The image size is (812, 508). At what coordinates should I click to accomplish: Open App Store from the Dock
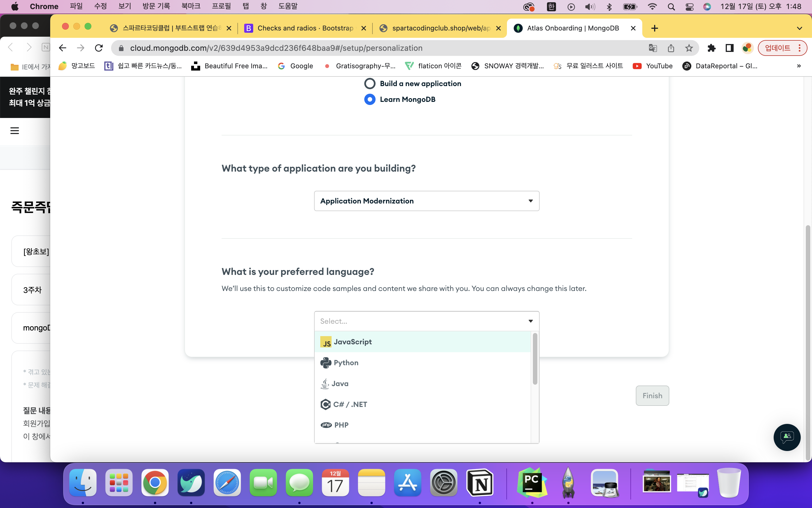(408, 483)
